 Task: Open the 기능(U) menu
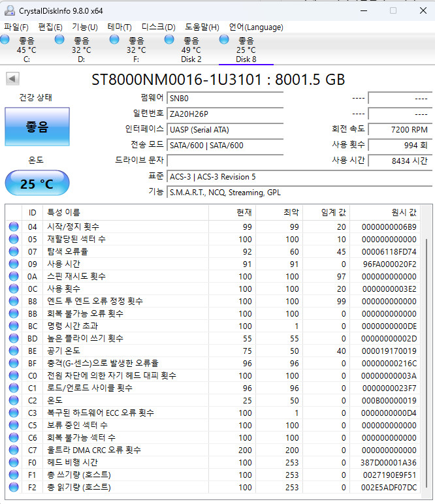84,27
